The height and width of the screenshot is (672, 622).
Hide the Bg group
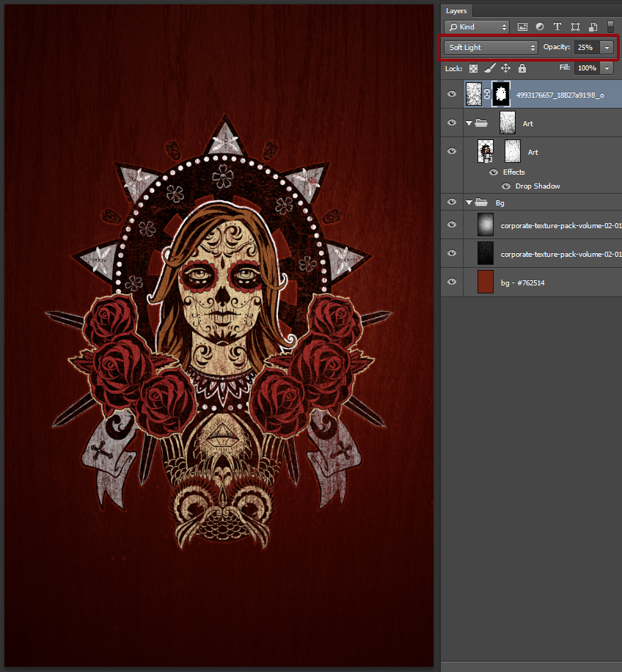(x=452, y=202)
